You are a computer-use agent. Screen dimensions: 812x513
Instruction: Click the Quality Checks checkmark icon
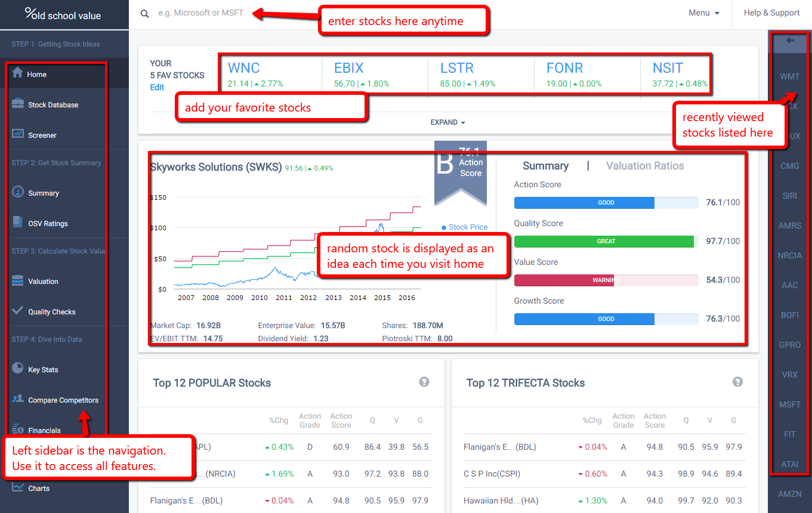click(x=17, y=311)
